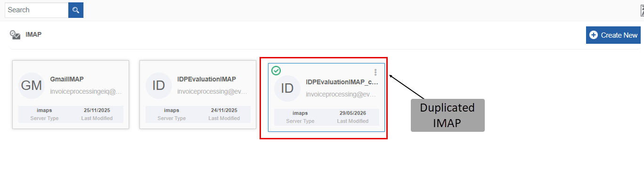The height and width of the screenshot is (177, 644).
Task: Select the IDPEvaluationIMAP title text
Action: click(207, 79)
